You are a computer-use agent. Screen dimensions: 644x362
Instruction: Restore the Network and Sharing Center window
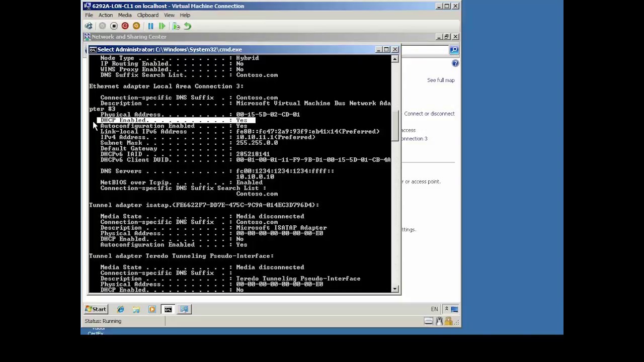pos(446,37)
